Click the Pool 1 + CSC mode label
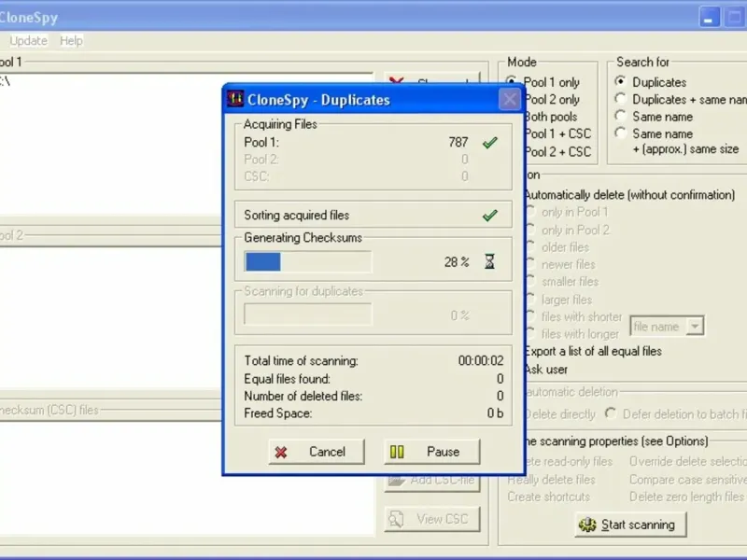 [557, 133]
